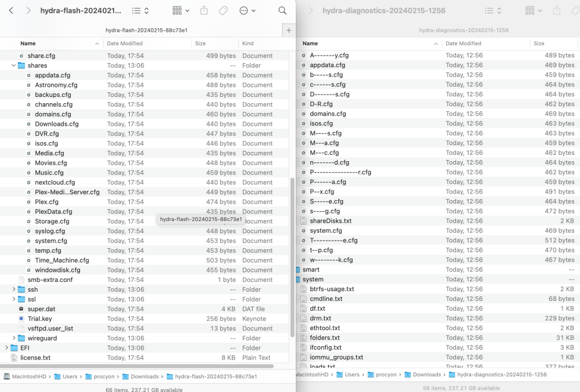580x392 pixels.
Task: Open procyon in hydra-flash path bar
Action: point(100,376)
